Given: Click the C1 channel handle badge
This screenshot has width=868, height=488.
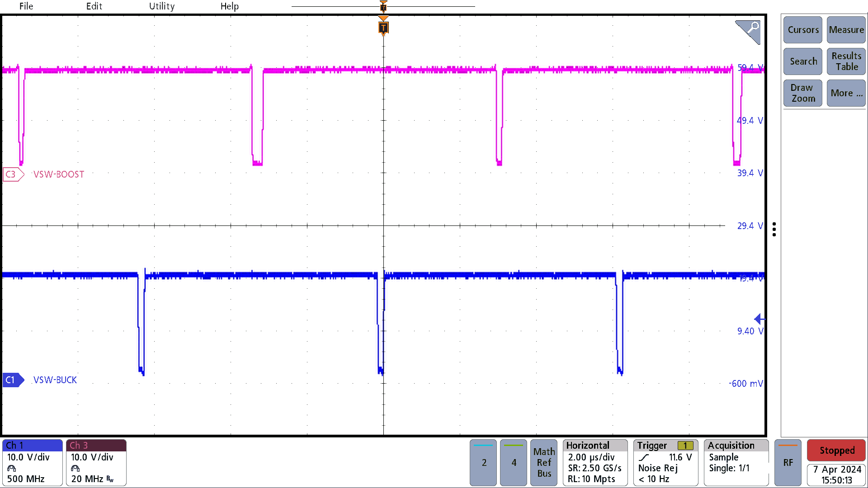Looking at the screenshot, I should tap(13, 380).
